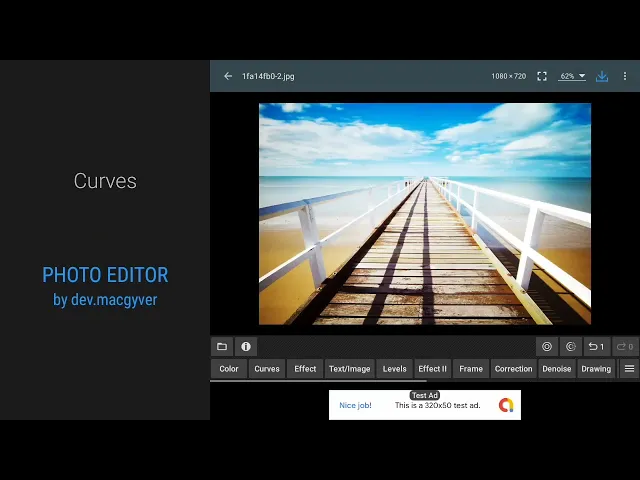Click the tools row horizontal scrollbar
This screenshot has height=480, width=640.
coord(318,381)
